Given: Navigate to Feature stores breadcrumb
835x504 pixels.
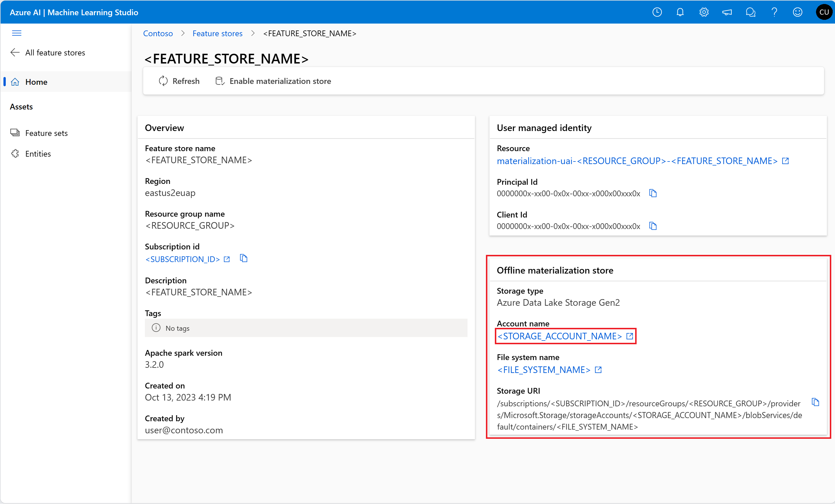Looking at the screenshot, I should [217, 34].
